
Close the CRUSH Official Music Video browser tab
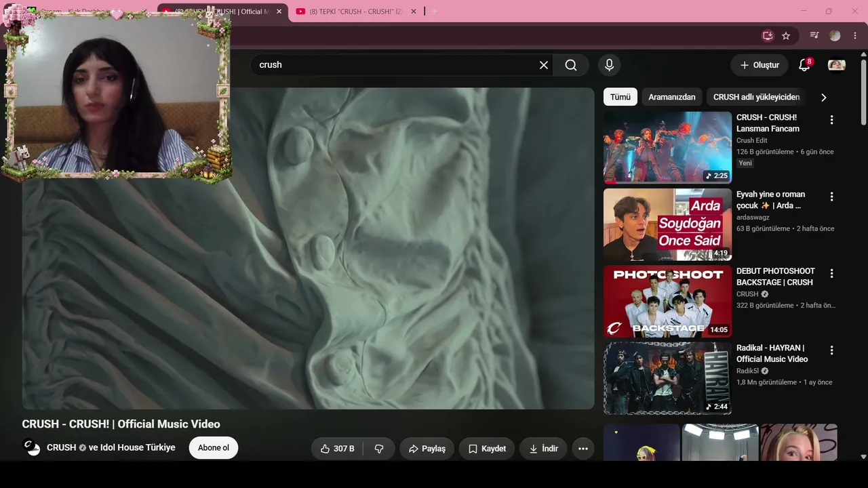coord(279,12)
